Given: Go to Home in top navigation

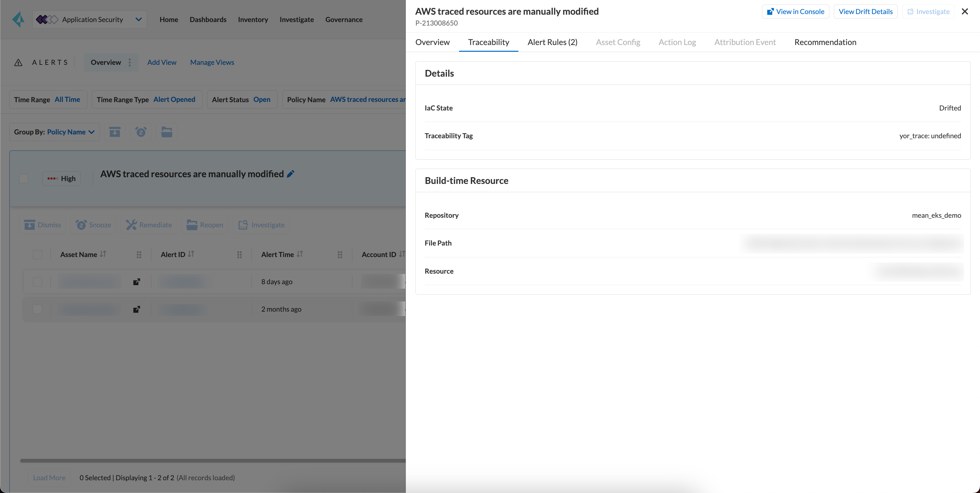Looking at the screenshot, I should (169, 19).
